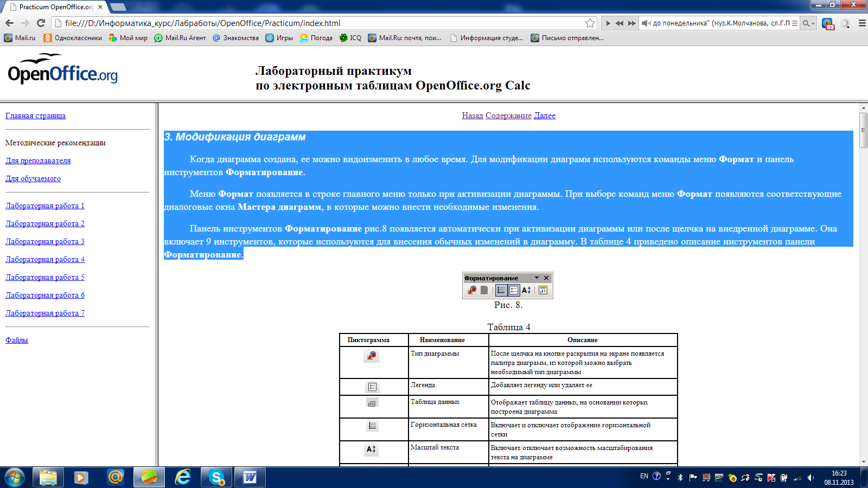Open the Mail.Ru Агент bookmark

coord(180,38)
